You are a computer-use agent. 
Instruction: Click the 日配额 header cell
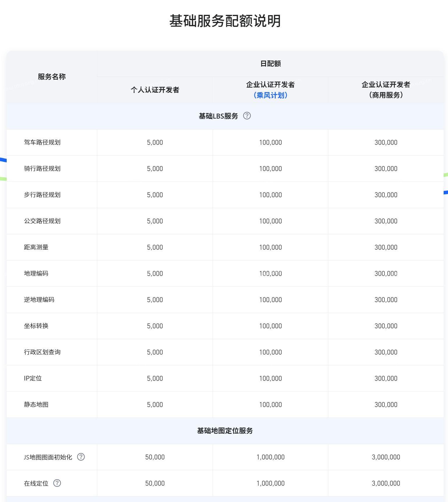(271, 64)
